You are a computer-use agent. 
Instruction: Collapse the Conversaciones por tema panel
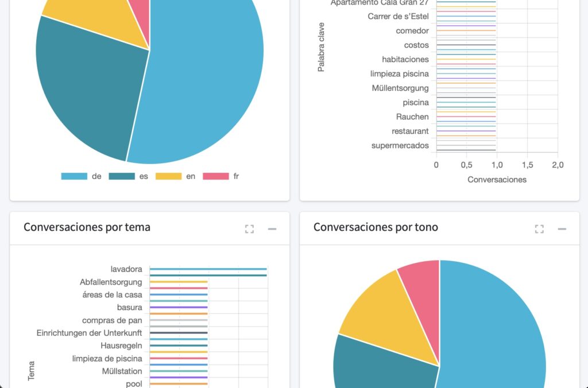pyautogui.click(x=272, y=229)
